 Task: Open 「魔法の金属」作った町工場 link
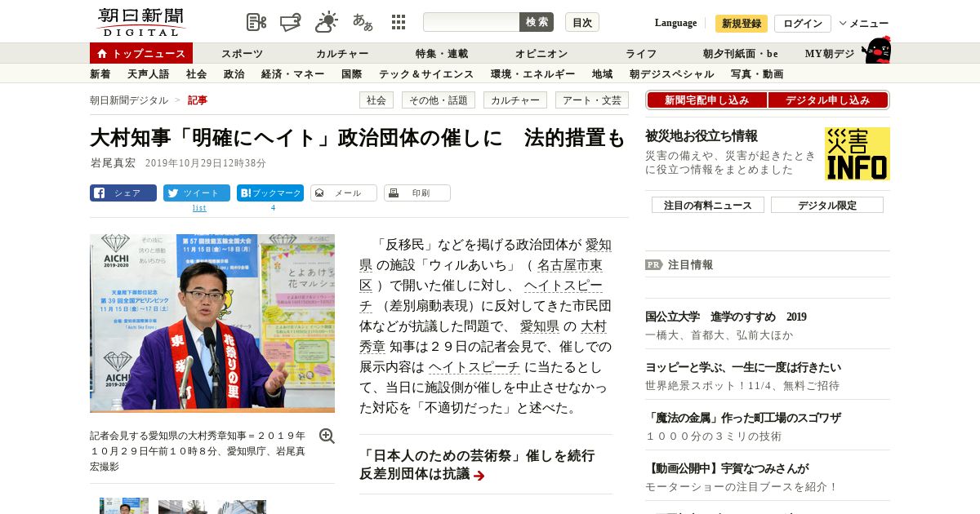[x=743, y=419]
